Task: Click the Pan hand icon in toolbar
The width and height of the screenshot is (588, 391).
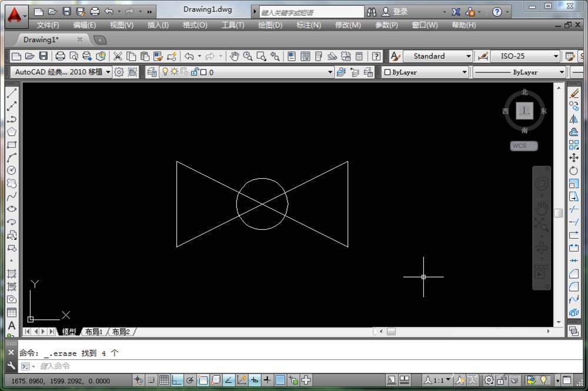Action: pos(235,56)
